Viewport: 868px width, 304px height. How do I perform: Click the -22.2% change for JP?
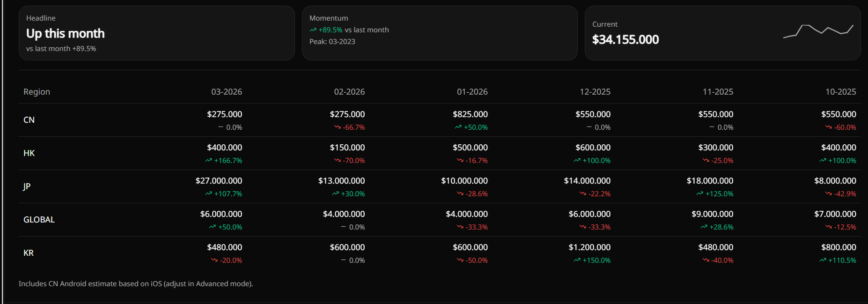tap(599, 194)
